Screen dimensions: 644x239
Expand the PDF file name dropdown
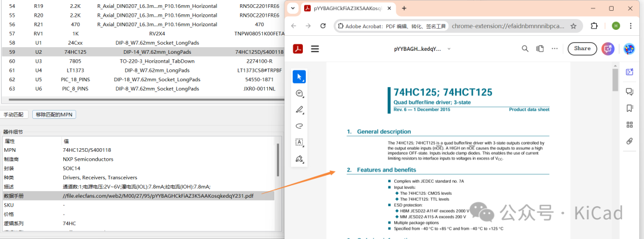click(449, 48)
